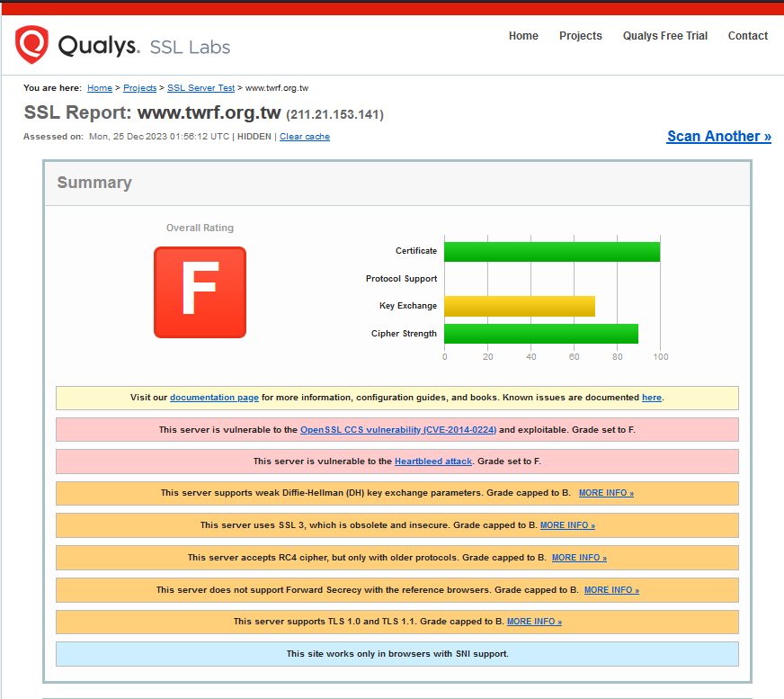Click the Qualys shield logo icon
The height and width of the screenshot is (699, 784).
[x=31, y=45]
